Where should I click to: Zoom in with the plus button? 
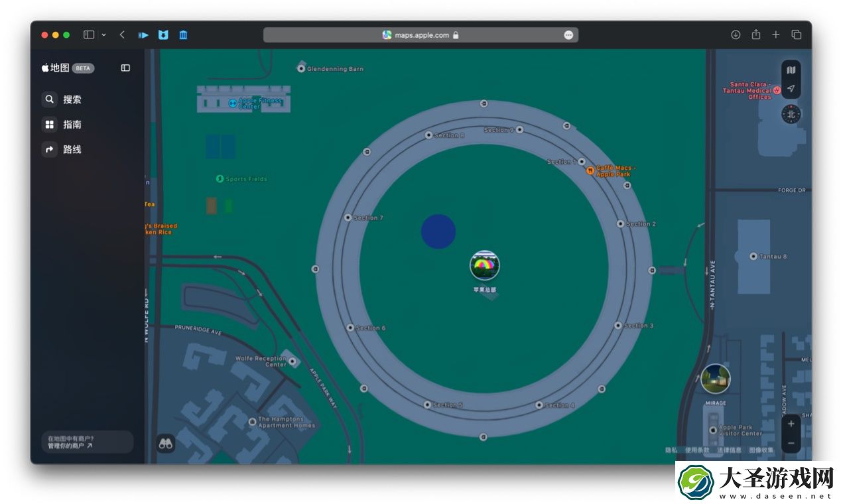point(791,424)
